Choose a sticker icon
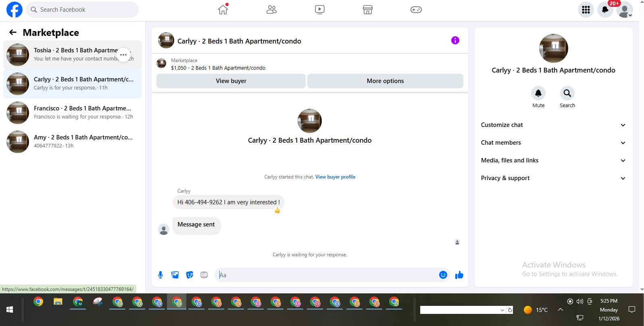 point(190,275)
